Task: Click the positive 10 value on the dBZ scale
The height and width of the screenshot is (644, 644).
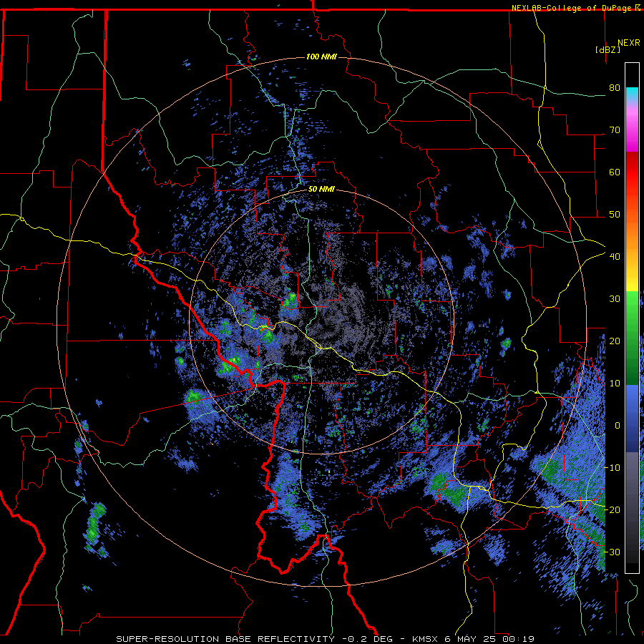Action: 615,384
